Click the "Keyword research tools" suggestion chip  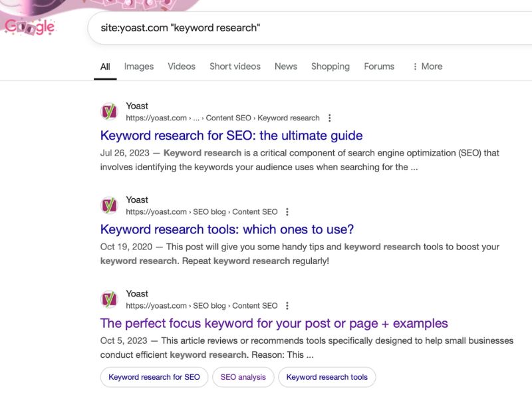[x=327, y=377]
